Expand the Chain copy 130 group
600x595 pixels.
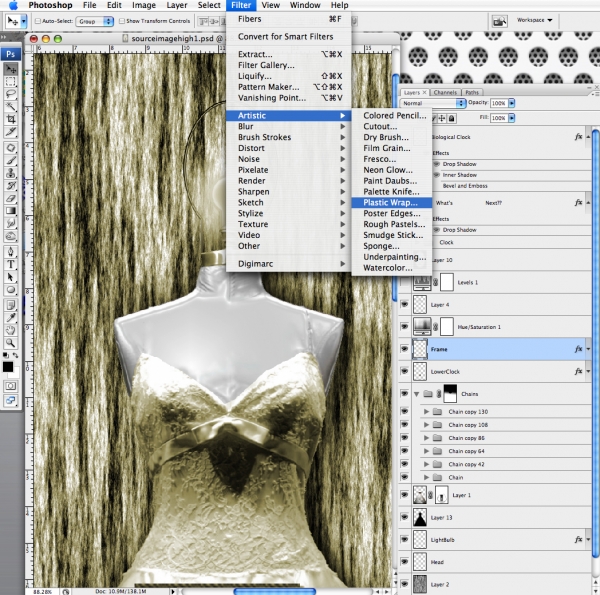click(426, 412)
